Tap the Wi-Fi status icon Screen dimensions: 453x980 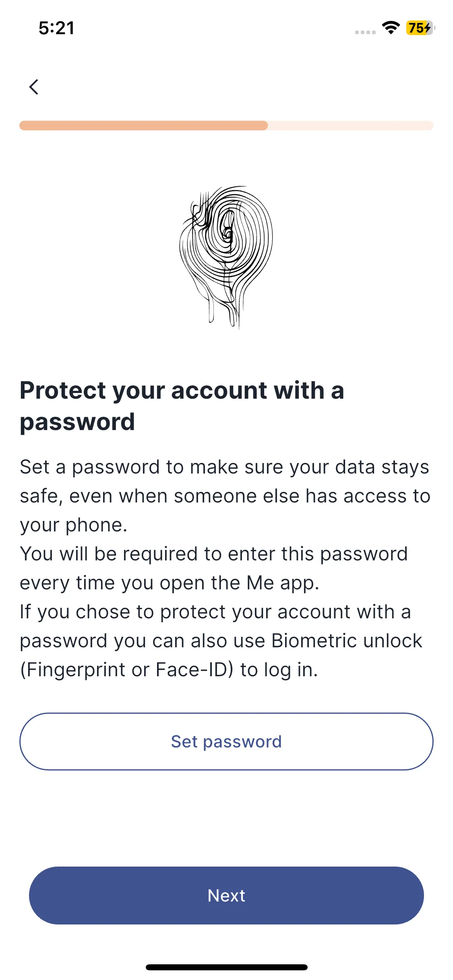click(391, 28)
